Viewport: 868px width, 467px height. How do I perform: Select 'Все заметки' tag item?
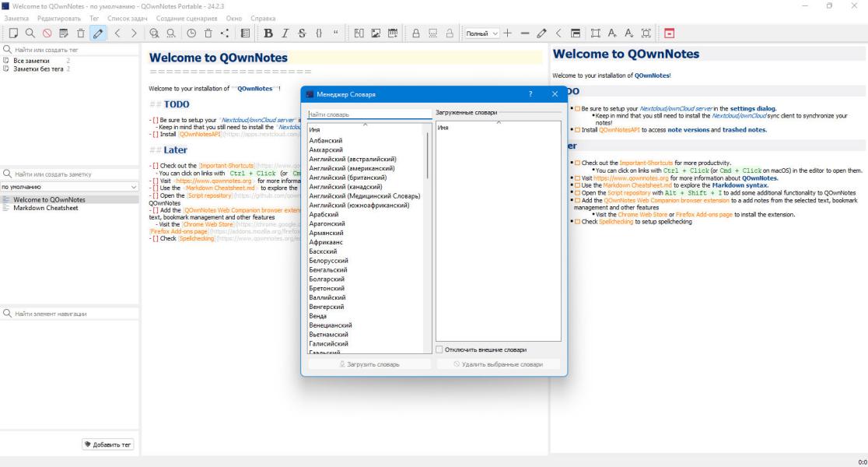pos(31,61)
